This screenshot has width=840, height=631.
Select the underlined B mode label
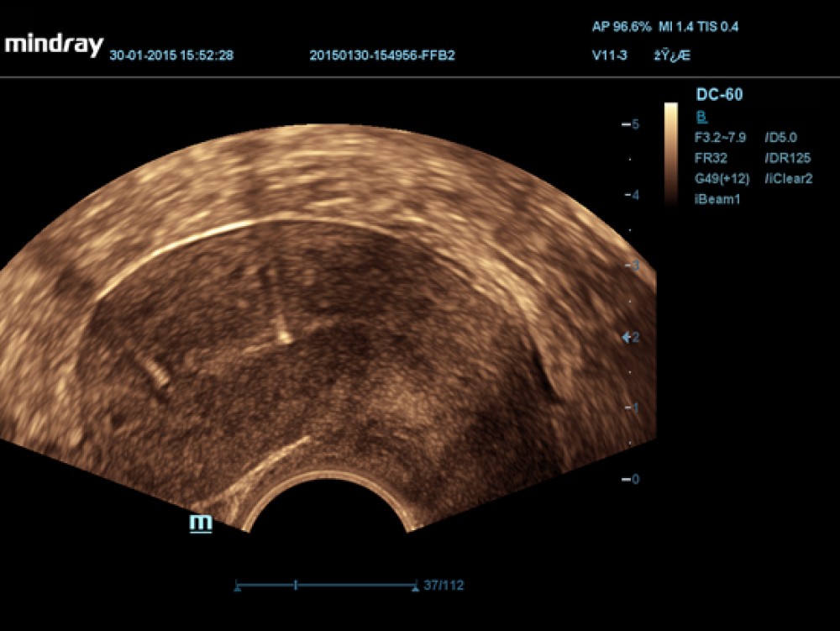pyautogui.click(x=701, y=117)
